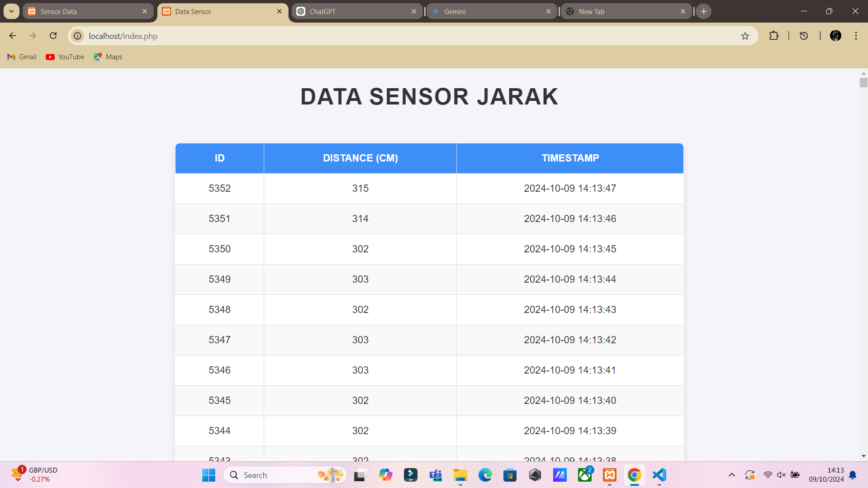Bookmark the page with the star icon
868x488 pixels.
745,36
